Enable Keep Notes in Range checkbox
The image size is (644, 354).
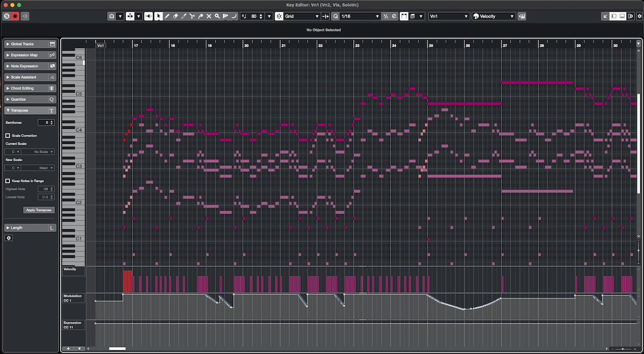7,181
